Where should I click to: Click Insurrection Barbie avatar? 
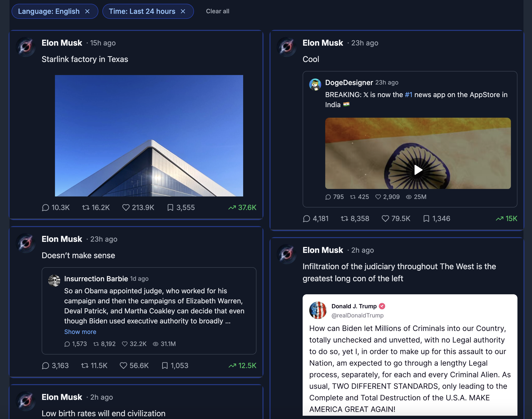point(54,281)
